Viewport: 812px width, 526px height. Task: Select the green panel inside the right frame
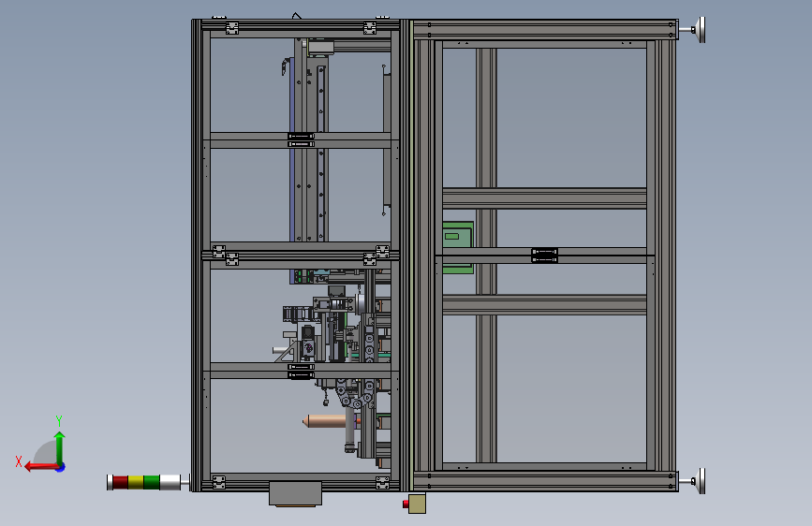click(458, 247)
